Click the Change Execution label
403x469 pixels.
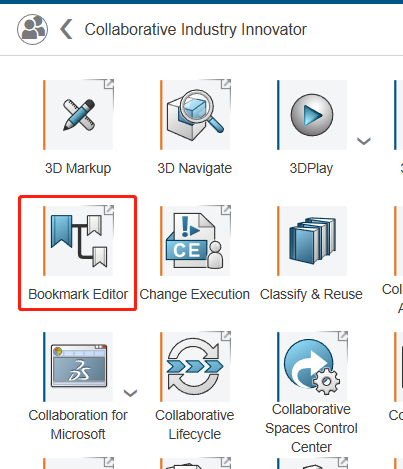[x=195, y=294]
